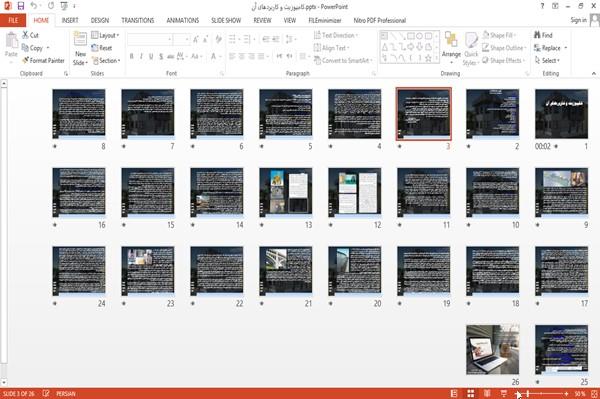Open the Clipboard group dialog launcher
Viewport: 600px width, 399px height.
pos(66,73)
